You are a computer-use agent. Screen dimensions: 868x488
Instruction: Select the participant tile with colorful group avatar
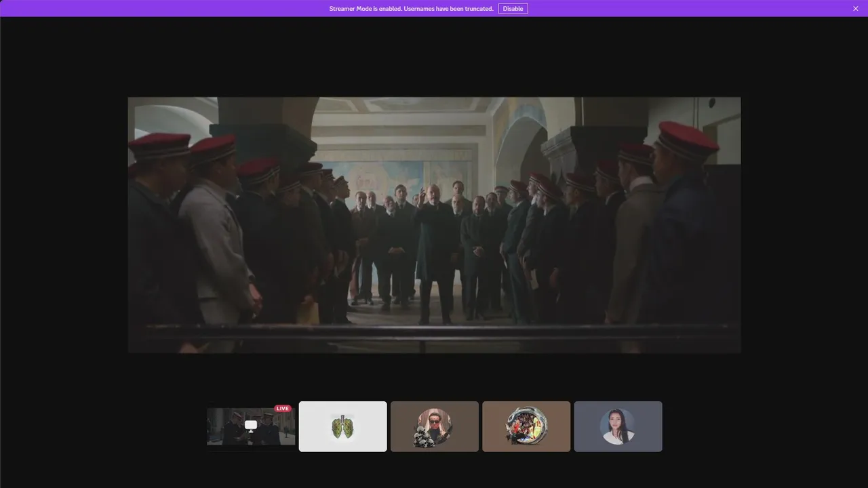(x=526, y=426)
